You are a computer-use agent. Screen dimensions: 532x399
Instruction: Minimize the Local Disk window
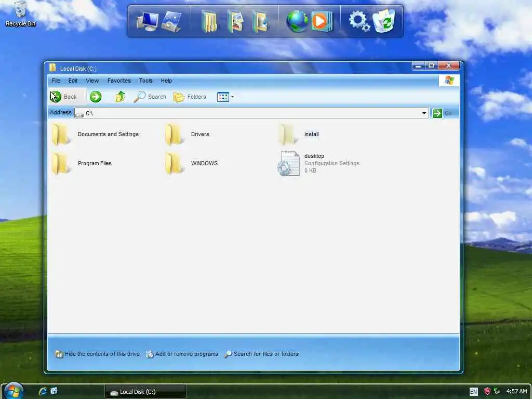418,65
